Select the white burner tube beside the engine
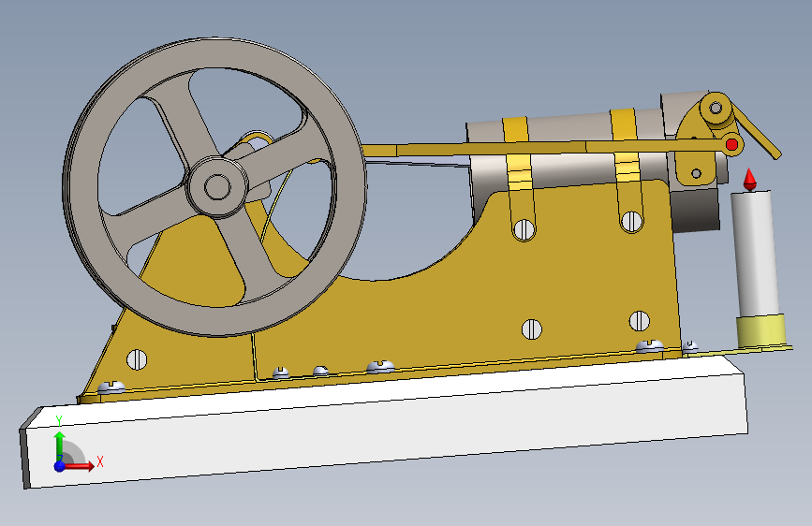Image resolution: width=812 pixels, height=526 pixels. (x=756, y=254)
